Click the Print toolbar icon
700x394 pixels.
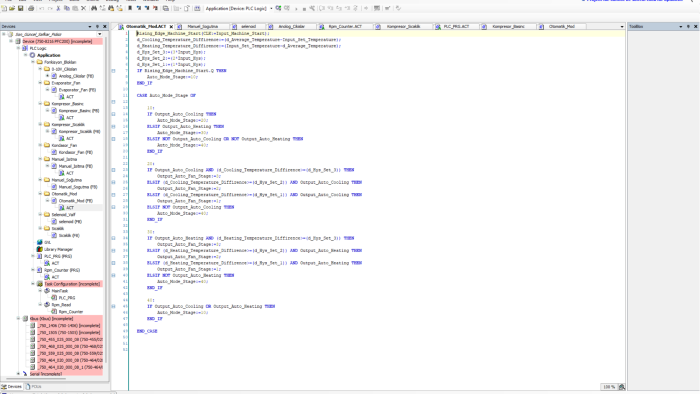pyautogui.click(x=31, y=8)
